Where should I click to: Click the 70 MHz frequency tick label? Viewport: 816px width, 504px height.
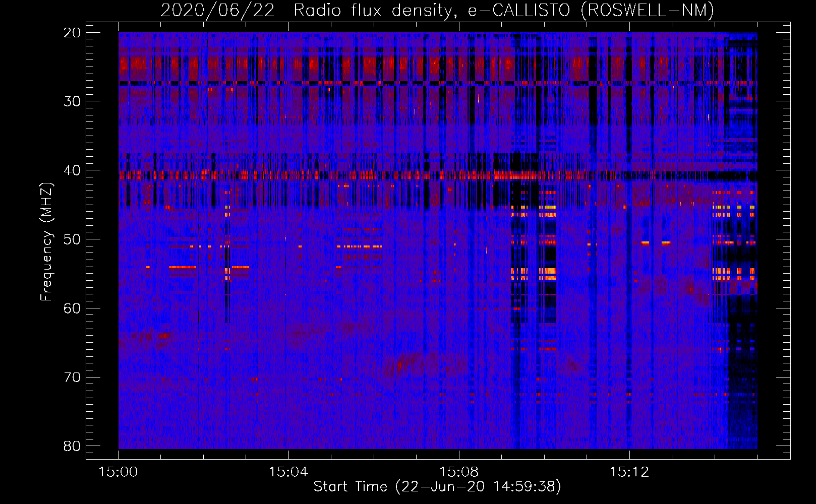coord(72,377)
